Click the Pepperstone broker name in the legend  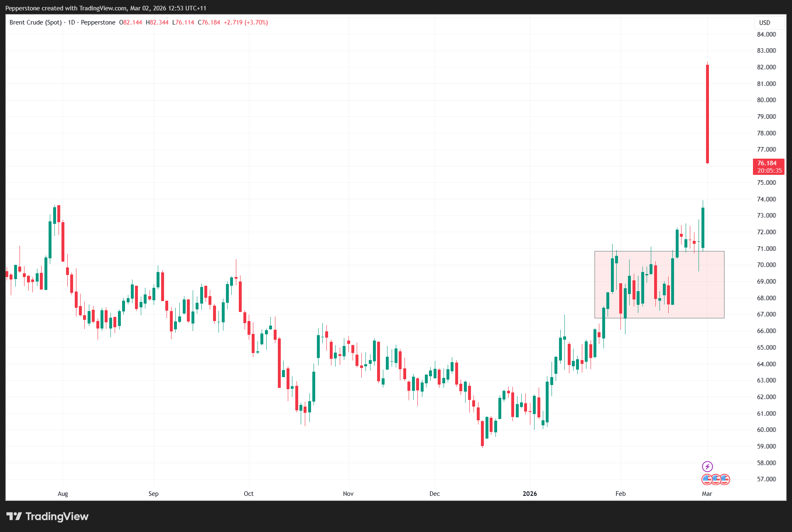(x=98, y=22)
